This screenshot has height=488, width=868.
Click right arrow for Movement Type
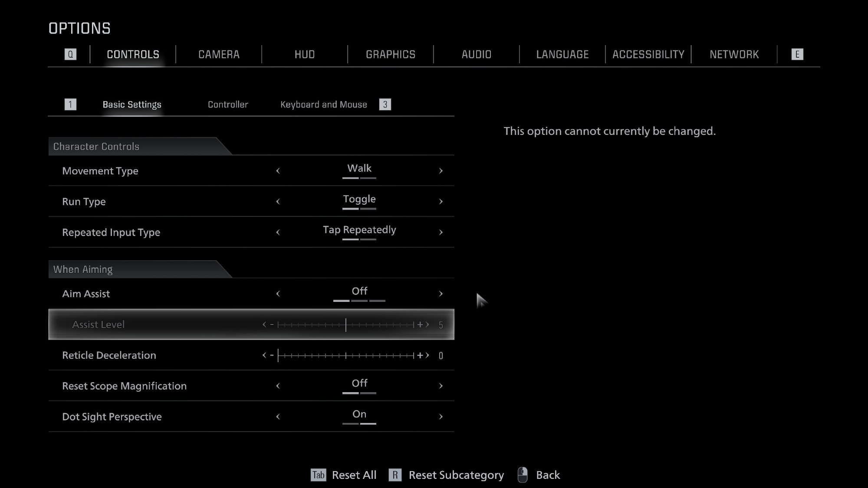[441, 171]
